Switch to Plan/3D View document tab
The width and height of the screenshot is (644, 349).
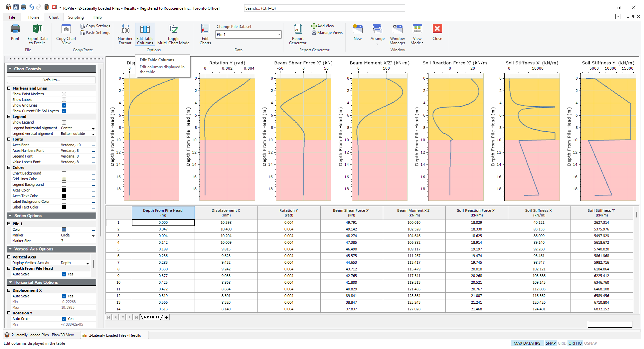click(x=39, y=335)
